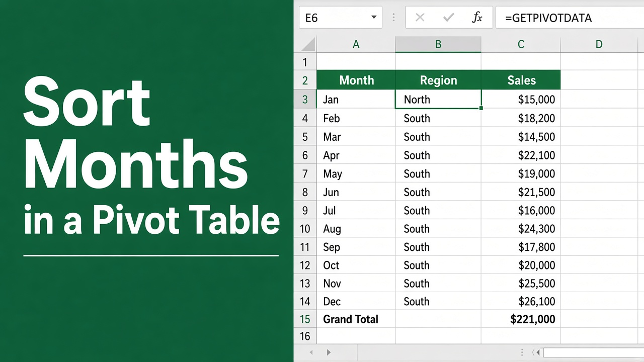
Task: Select the South cell in the Feb row
Action: [x=438, y=118]
